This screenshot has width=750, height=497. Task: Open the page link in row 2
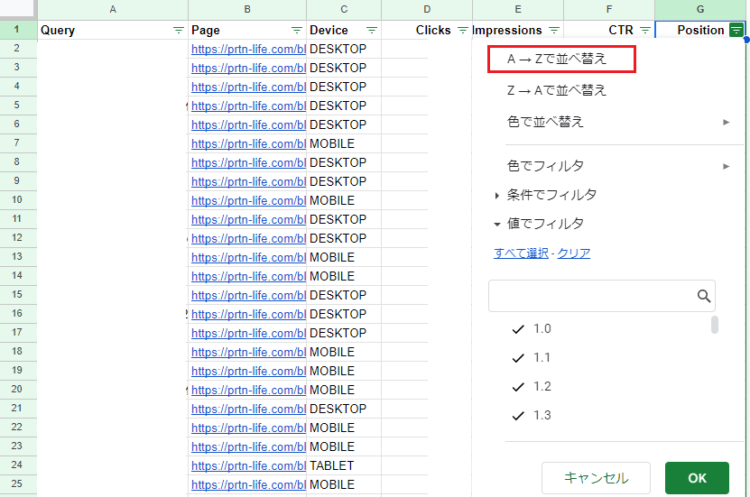(248, 49)
